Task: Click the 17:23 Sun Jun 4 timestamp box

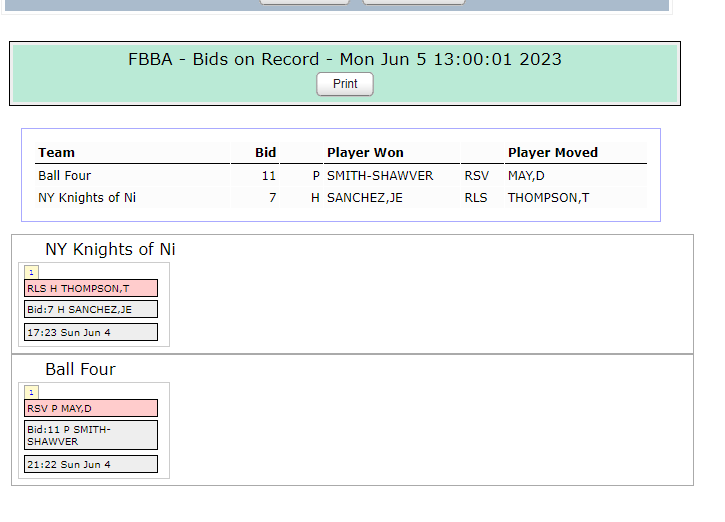Action: click(91, 332)
